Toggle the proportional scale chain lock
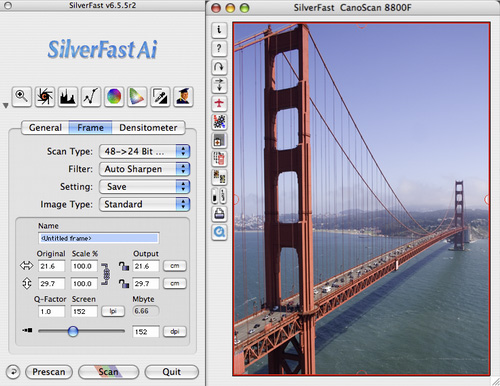500x386 pixels. [105, 274]
